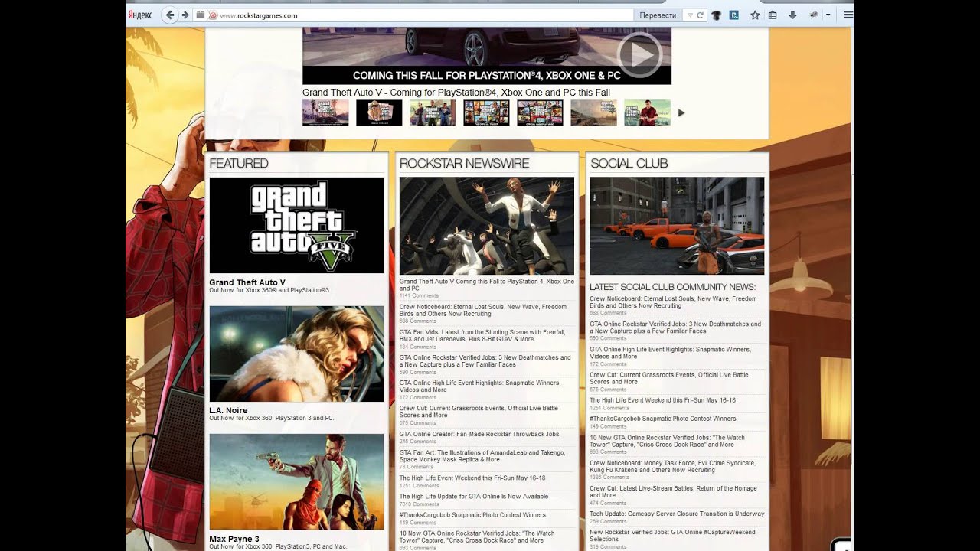Viewport: 980px width, 551px height.
Task: Open Newswire '#ThanksCargobob Snapmatic Photo Contest Winners'
Action: point(472,514)
